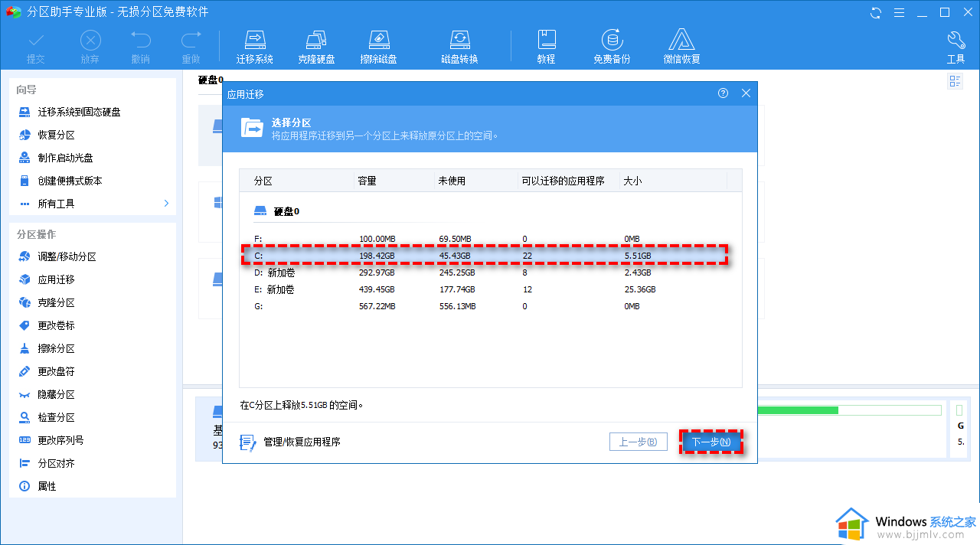The width and height of the screenshot is (980, 545).
Task: Click the 隐藏分区 sidebar icon
Action: [24, 395]
